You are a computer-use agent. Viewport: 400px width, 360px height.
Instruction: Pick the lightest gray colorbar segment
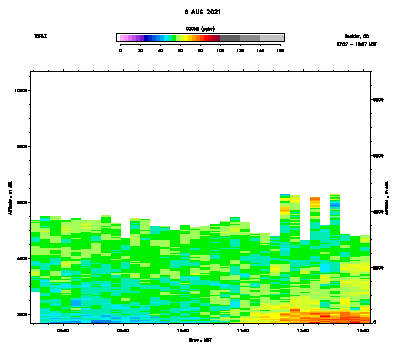(272, 38)
